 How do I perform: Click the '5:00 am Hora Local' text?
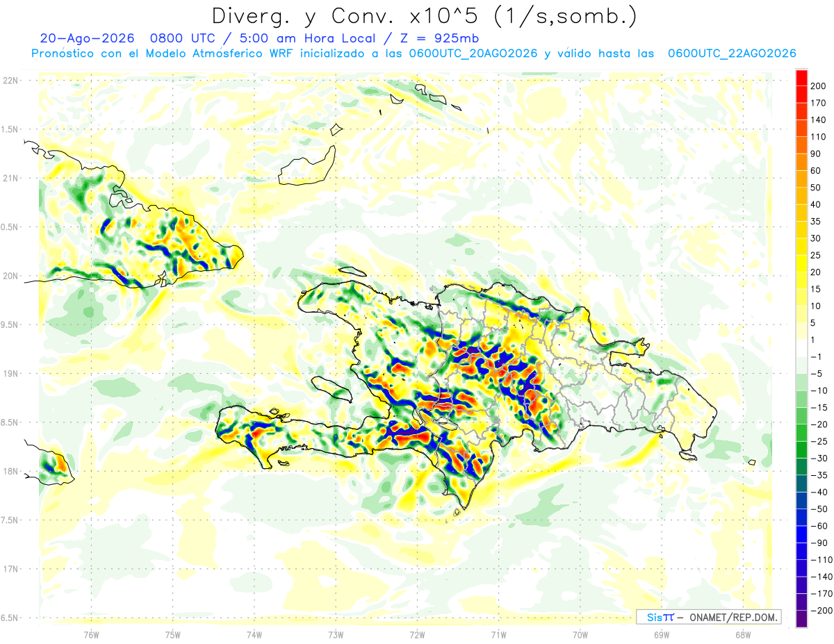pyautogui.click(x=306, y=38)
